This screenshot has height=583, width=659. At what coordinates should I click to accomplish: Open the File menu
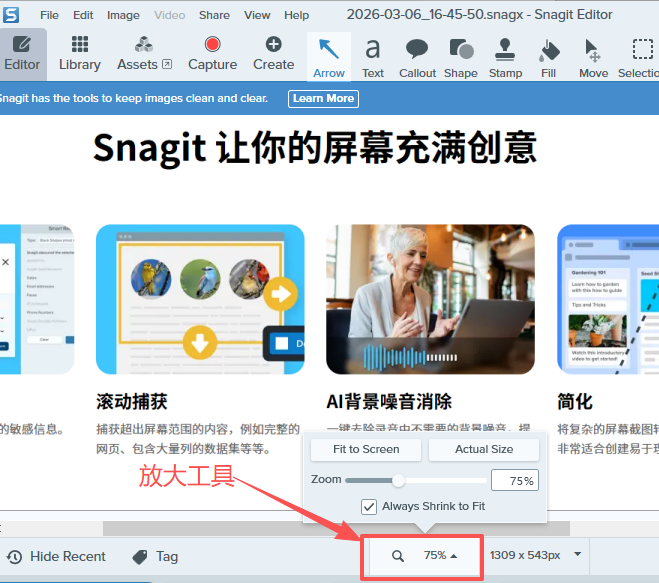coord(49,15)
